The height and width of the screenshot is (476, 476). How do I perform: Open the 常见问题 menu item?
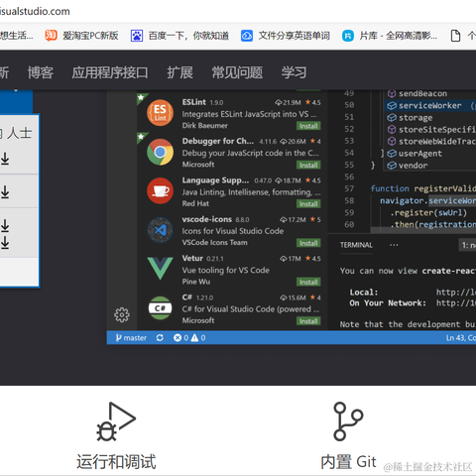pyautogui.click(x=237, y=72)
